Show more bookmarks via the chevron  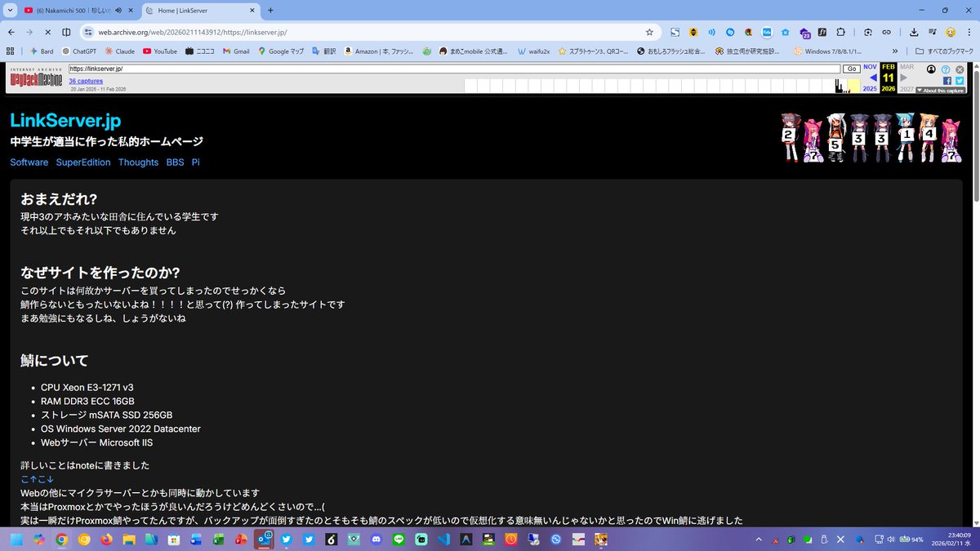coord(895,51)
